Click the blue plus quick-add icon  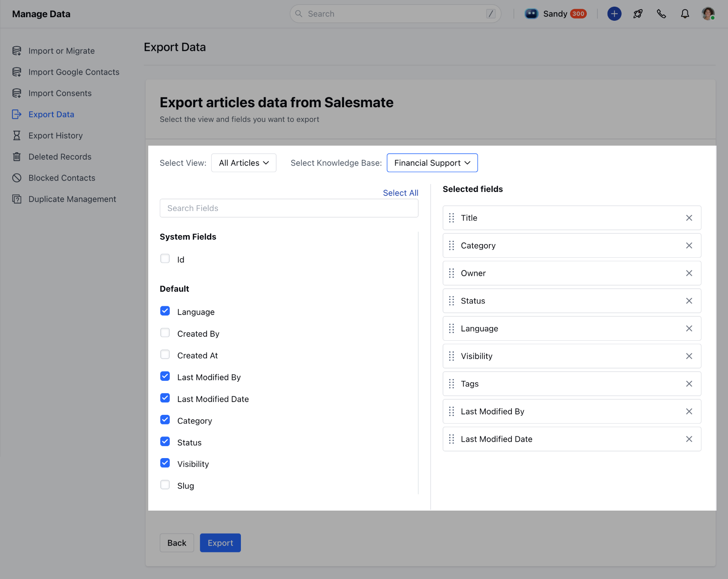(x=614, y=14)
